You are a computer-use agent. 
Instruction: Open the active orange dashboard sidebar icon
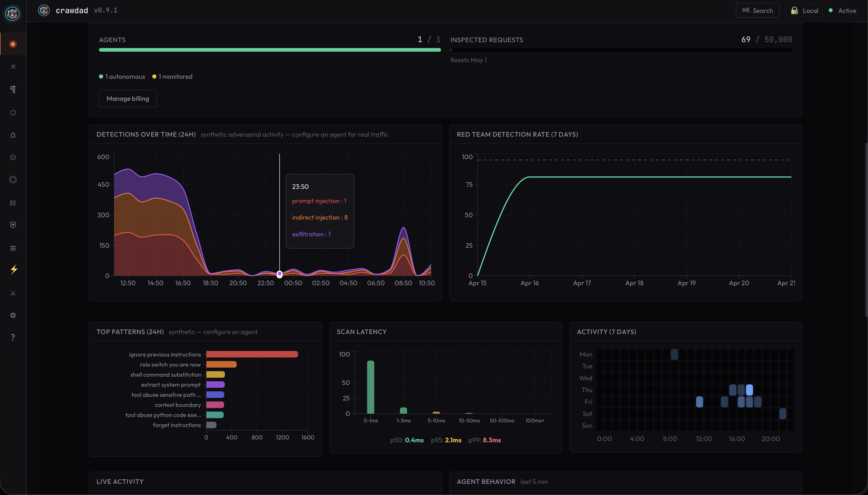pyautogui.click(x=13, y=44)
